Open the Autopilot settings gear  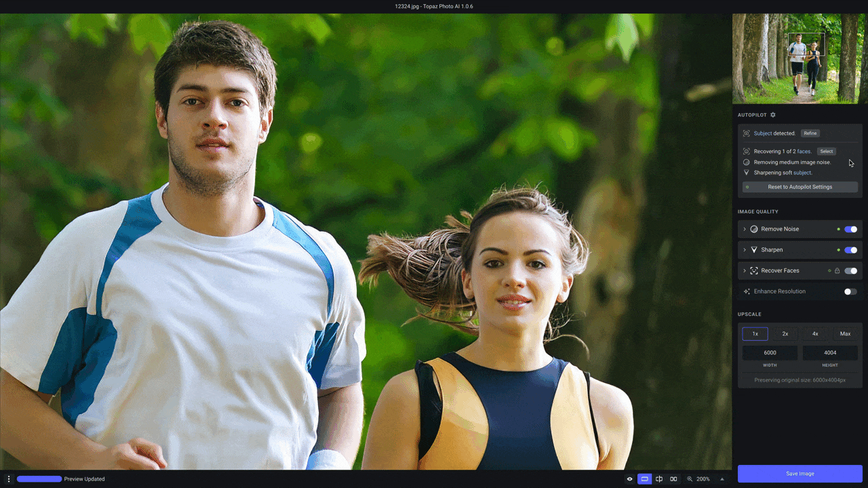tap(773, 115)
